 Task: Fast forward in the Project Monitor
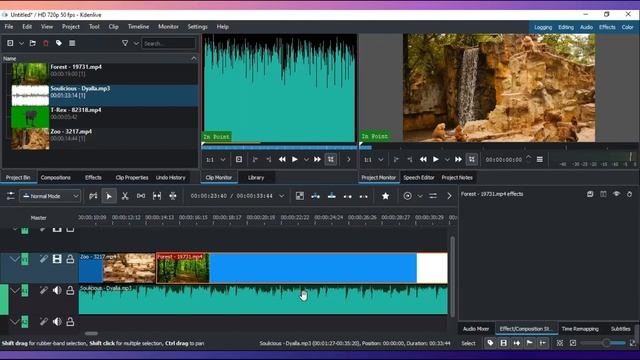[458, 160]
